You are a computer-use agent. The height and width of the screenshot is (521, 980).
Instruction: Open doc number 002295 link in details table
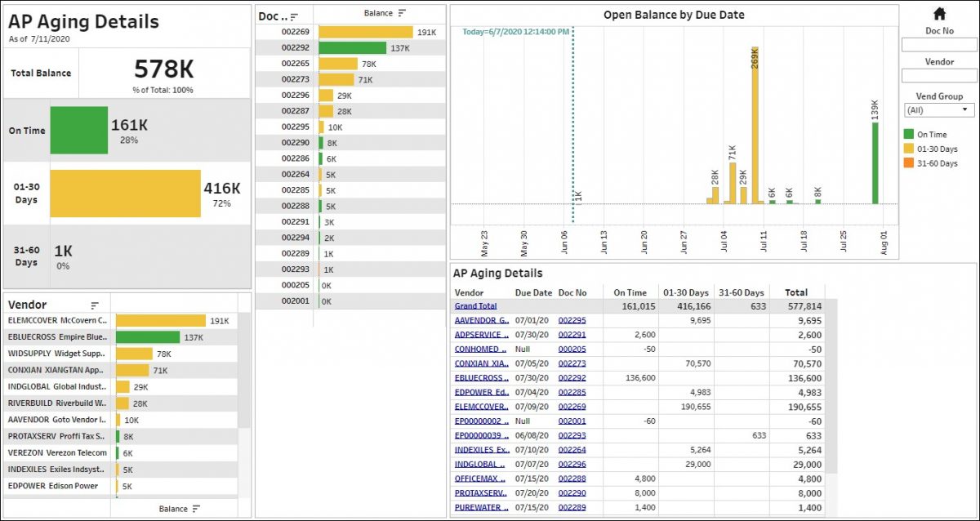[x=572, y=321]
